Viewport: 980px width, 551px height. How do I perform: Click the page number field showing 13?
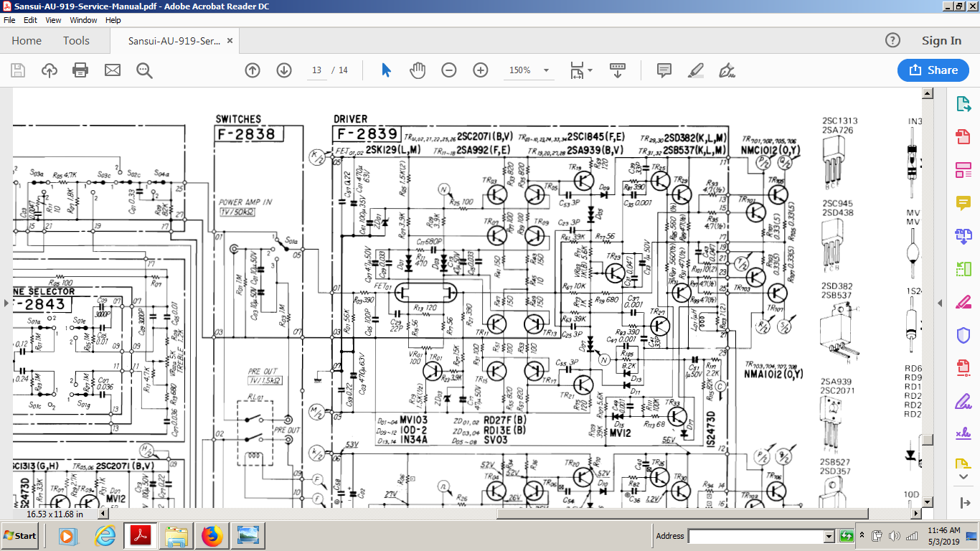coord(316,70)
